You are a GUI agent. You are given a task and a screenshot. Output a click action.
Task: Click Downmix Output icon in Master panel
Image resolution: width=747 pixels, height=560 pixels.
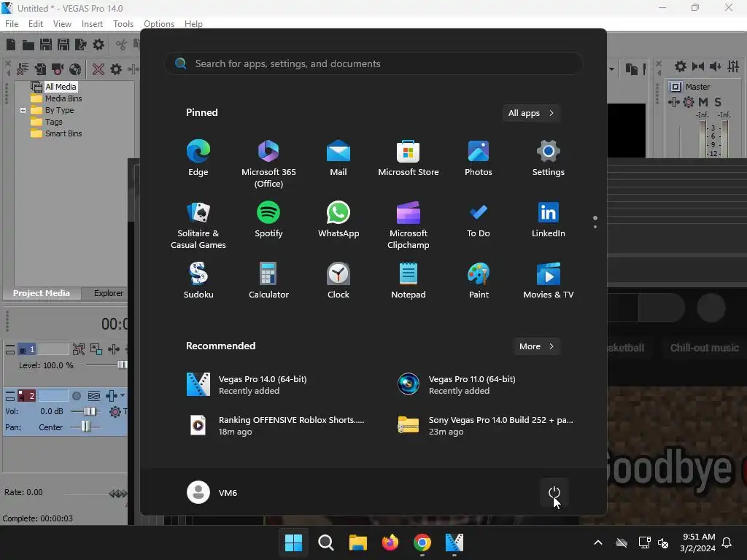(698, 66)
